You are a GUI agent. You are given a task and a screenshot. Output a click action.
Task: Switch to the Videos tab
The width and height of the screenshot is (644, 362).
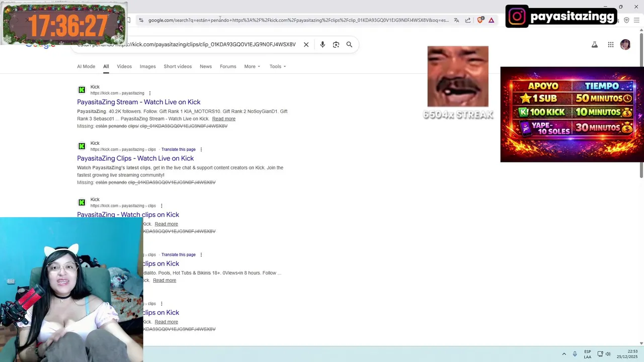tap(124, 66)
